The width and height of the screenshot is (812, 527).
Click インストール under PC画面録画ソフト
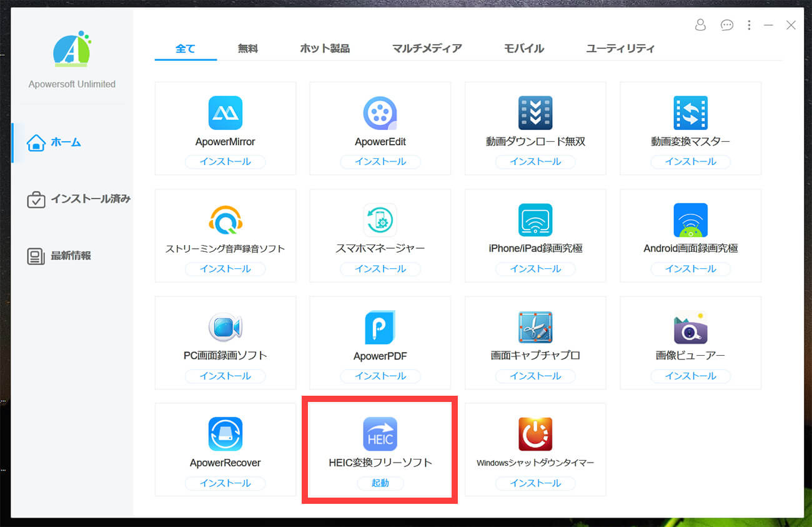point(225,376)
